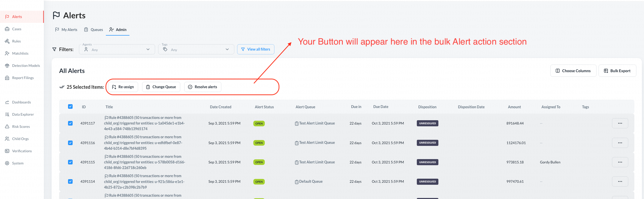Click Default Queue link for alert 4391114
Viewport: 644px width, 199px height.
[x=311, y=181]
